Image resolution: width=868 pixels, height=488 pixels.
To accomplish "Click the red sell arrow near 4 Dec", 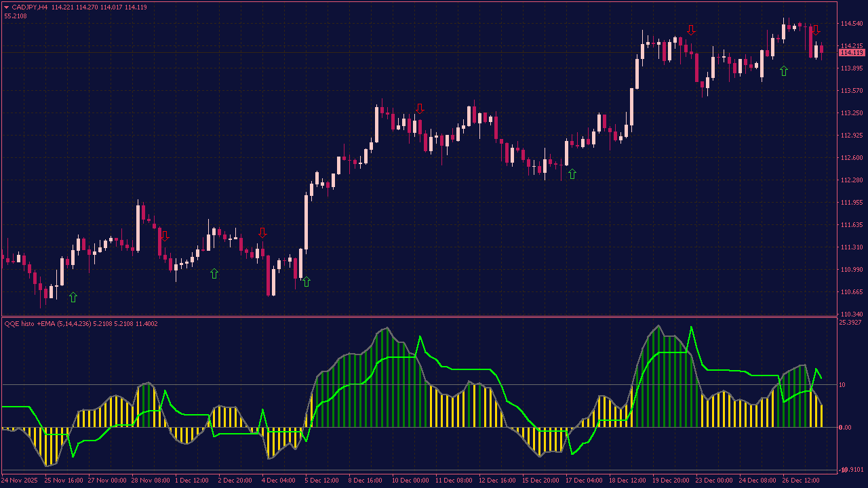I will pyautogui.click(x=262, y=232).
